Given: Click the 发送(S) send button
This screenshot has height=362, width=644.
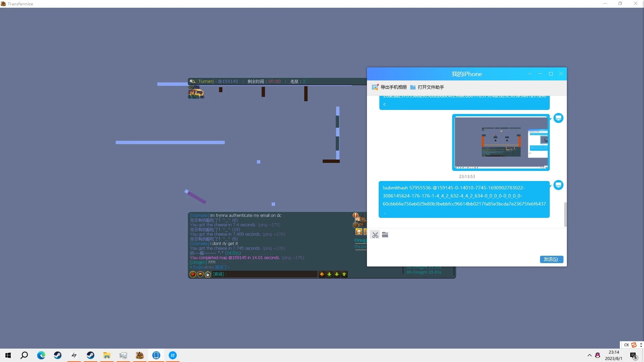Looking at the screenshot, I should point(551,259).
